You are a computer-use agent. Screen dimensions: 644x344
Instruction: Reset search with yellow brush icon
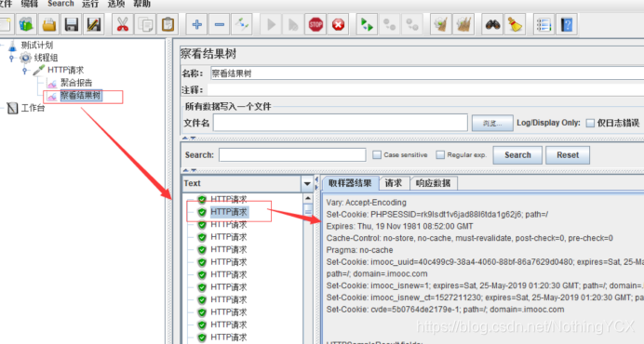(515, 24)
